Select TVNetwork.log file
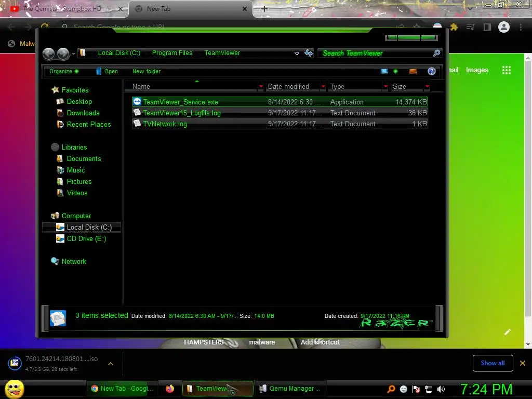Viewport: 532px width, 399px height. (x=280, y=124)
